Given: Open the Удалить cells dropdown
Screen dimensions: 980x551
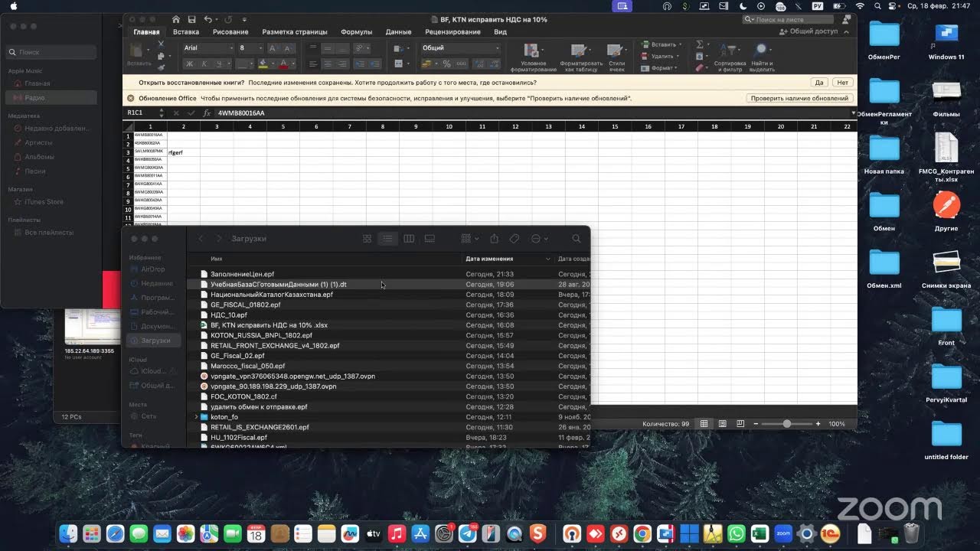Looking at the screenshot, I should 661,56.
